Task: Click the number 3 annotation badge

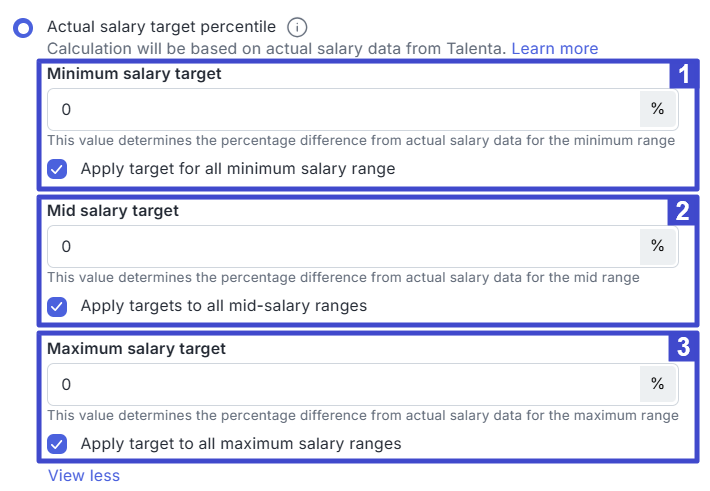Action: pyautogui.click(x=683, y=348)
